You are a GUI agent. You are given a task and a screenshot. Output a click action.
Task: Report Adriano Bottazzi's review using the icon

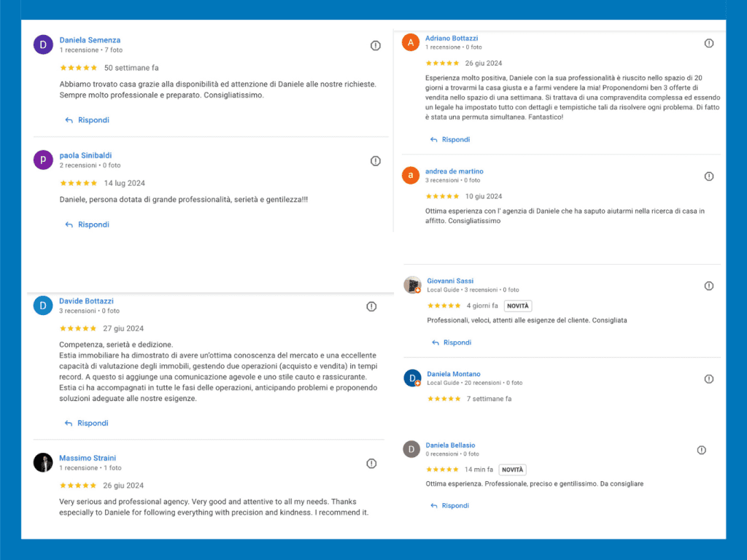709,43
